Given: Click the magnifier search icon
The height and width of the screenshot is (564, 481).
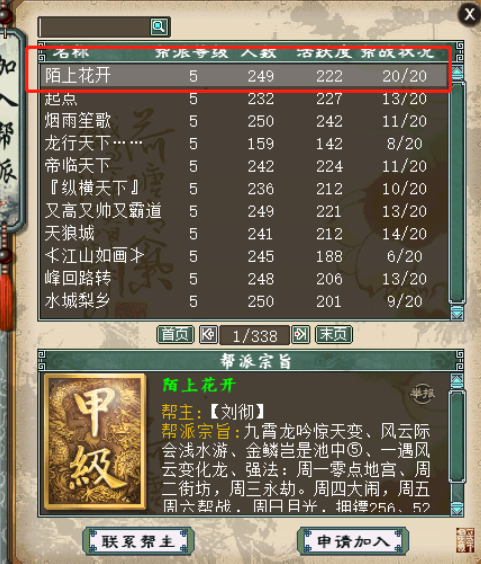Looking at the screenshot, I should [x=159, y=26].
